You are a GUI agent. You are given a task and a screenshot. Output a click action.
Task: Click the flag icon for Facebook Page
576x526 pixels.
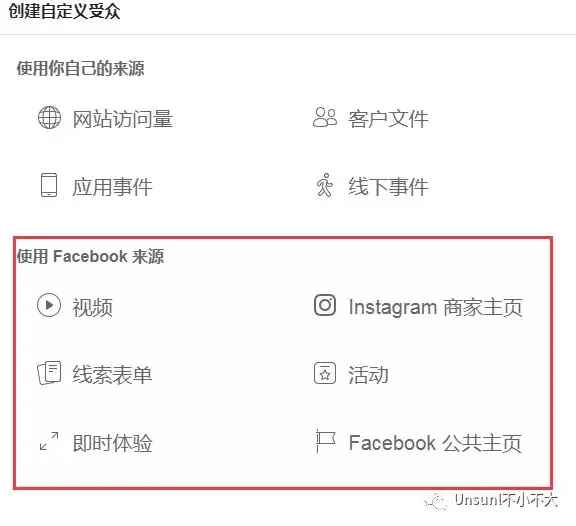click(x=325, y=441)
